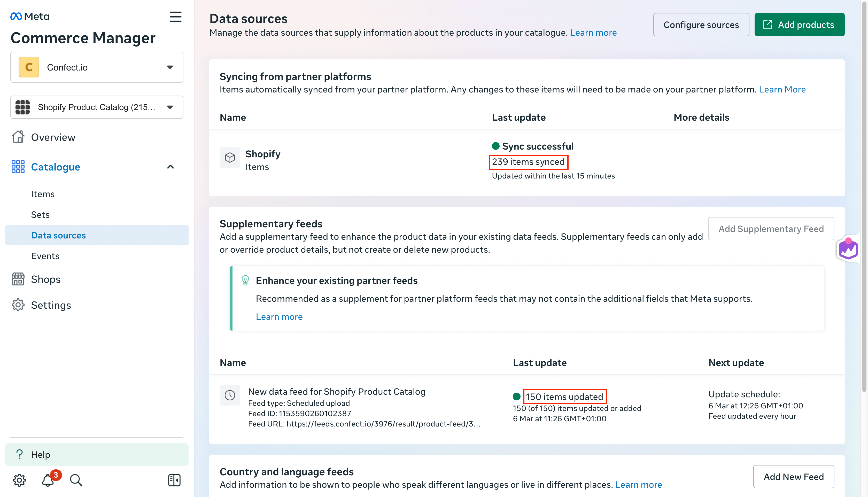Click Add Supplementary Feed button

pos(771,229)
